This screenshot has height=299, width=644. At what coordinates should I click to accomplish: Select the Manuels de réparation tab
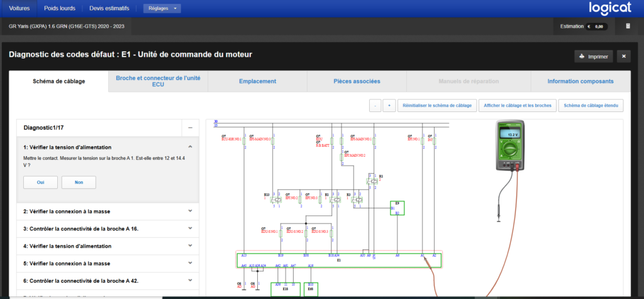tap(469, 81)
